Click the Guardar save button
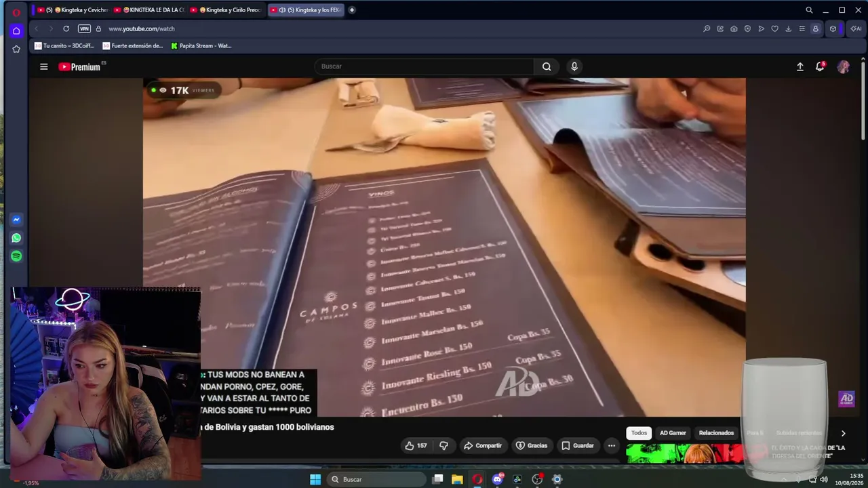 578,445
